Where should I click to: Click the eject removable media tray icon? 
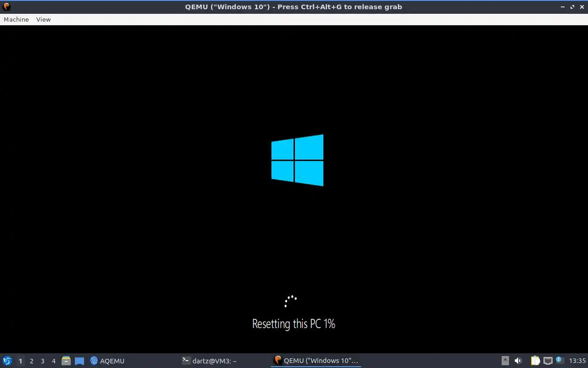click(505, 361)
